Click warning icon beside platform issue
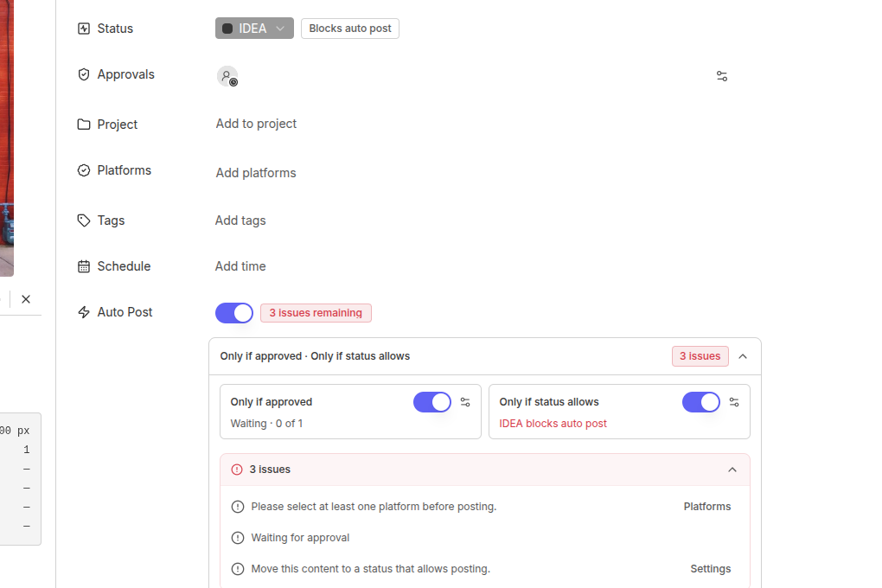 coord(238,507)
